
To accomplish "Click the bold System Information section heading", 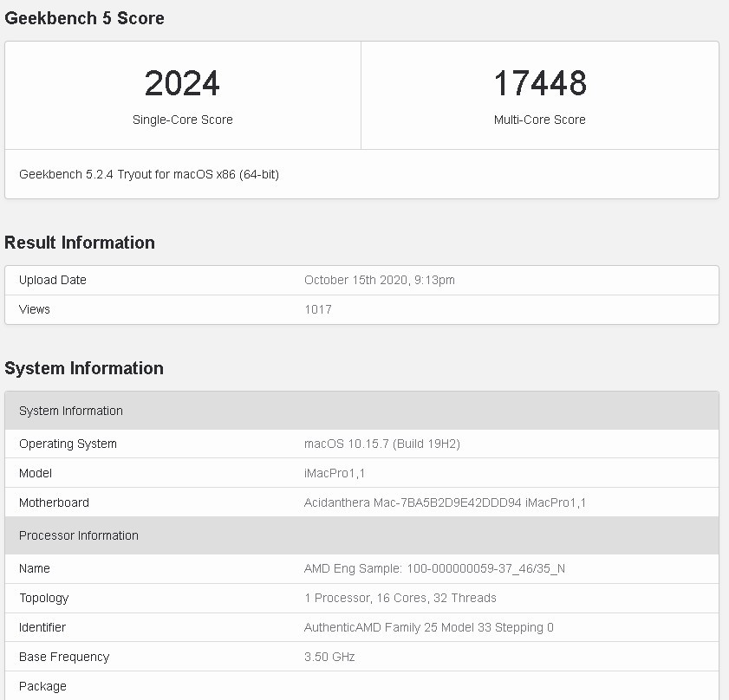I will [84, 368].
